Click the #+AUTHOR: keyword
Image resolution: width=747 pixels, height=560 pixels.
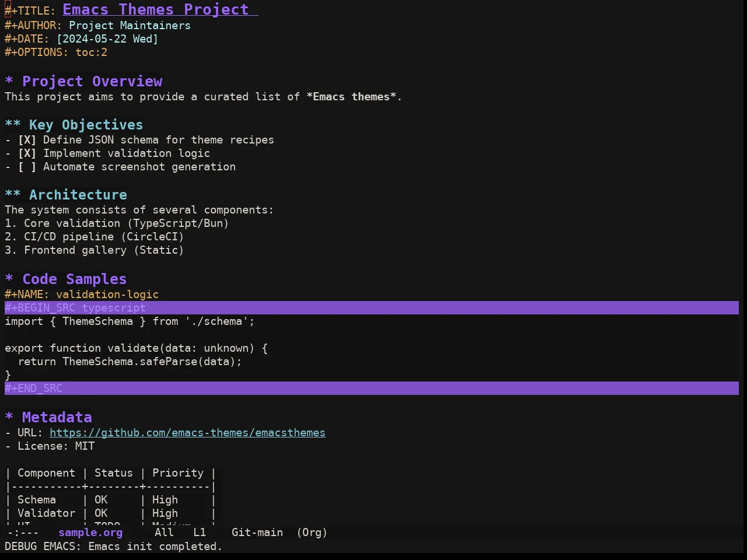pyautogui.click(x=33, y=26)
